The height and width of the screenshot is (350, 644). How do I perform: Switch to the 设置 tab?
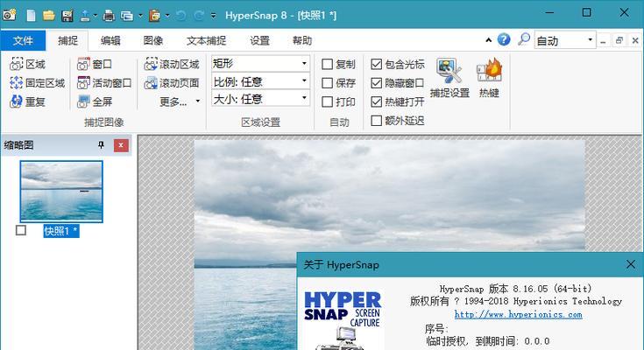click(x=259, y=40)
